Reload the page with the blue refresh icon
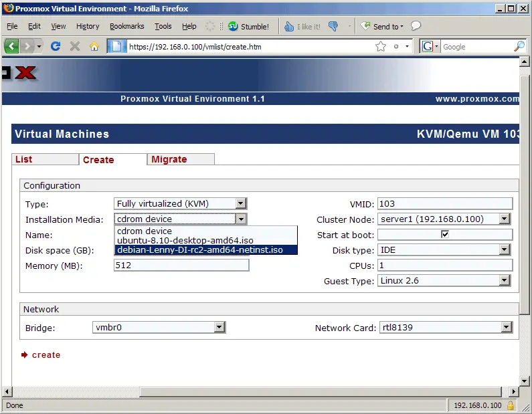This screenshot has height=414, width=532. pos(56,46)
